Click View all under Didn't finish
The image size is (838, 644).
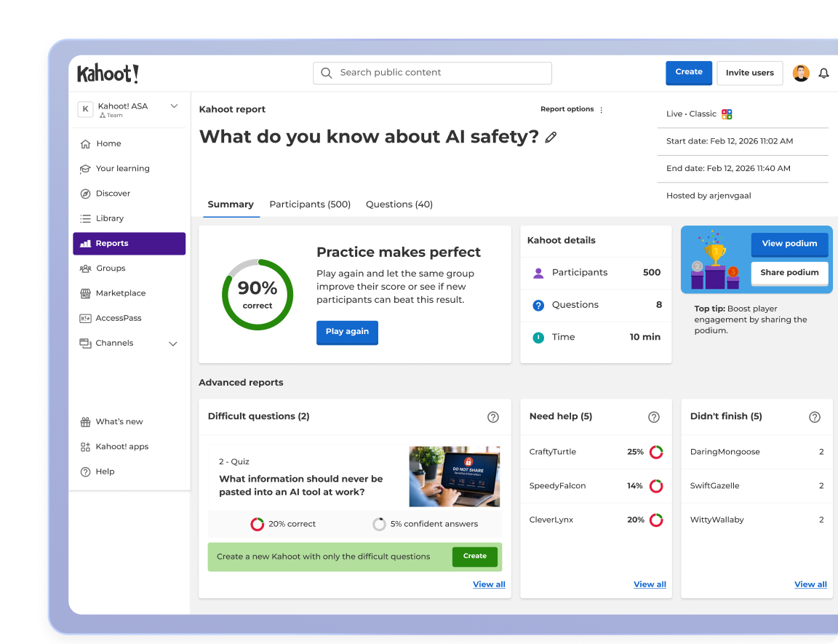coord(810,584)
